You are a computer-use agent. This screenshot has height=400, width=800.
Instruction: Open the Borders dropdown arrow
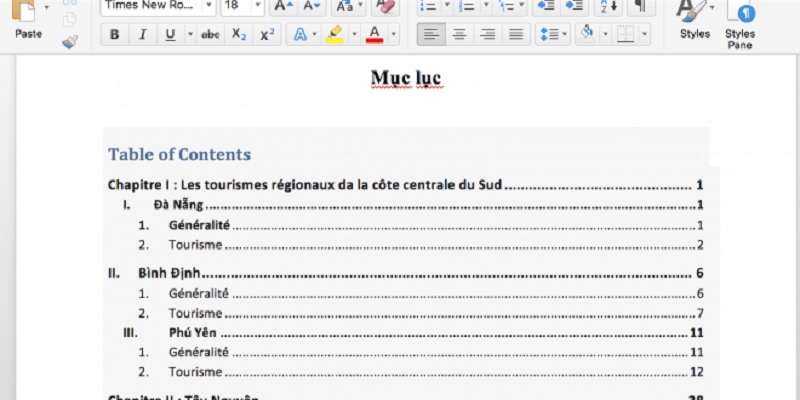pos(644,35)
